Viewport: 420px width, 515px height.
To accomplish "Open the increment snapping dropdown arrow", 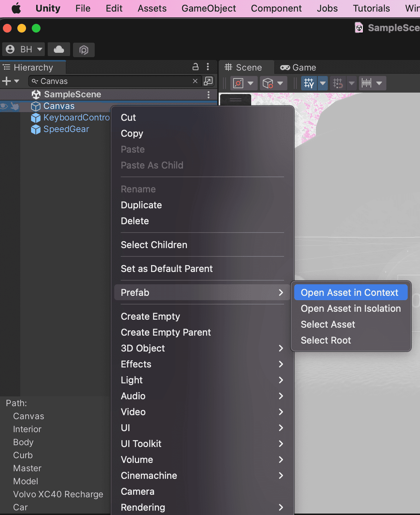I will pos(379,83).
